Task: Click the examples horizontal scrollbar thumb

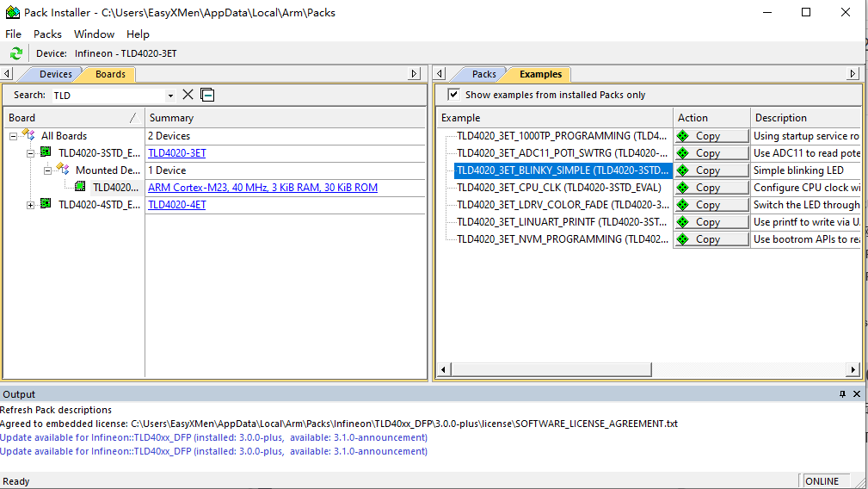Action: [x=551, y=368]
